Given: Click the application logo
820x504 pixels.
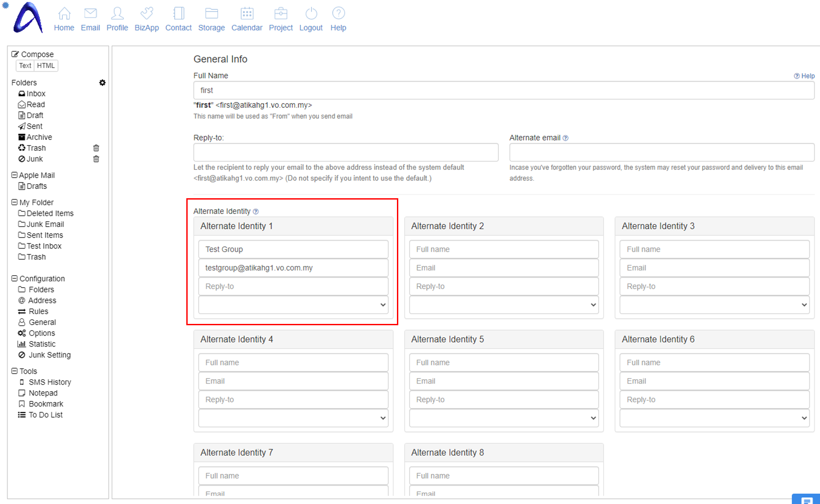Looking at the screenshot, I should pos(28,18).
